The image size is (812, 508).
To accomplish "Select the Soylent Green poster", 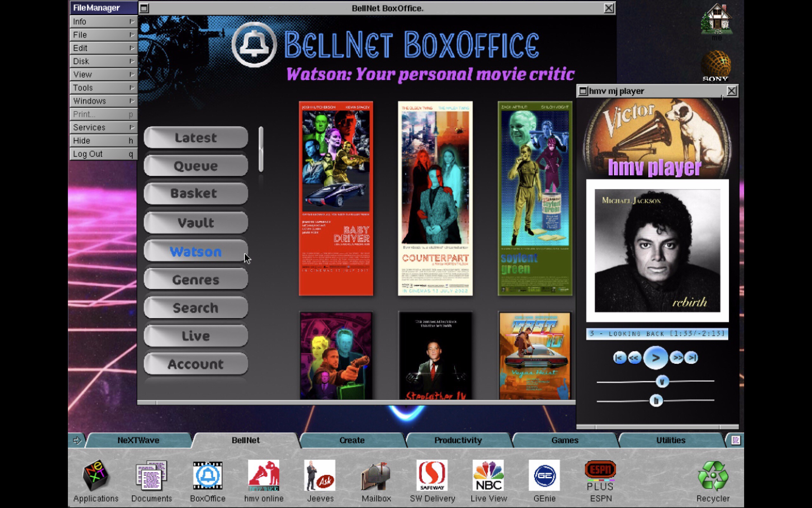I will coord(535,198).
